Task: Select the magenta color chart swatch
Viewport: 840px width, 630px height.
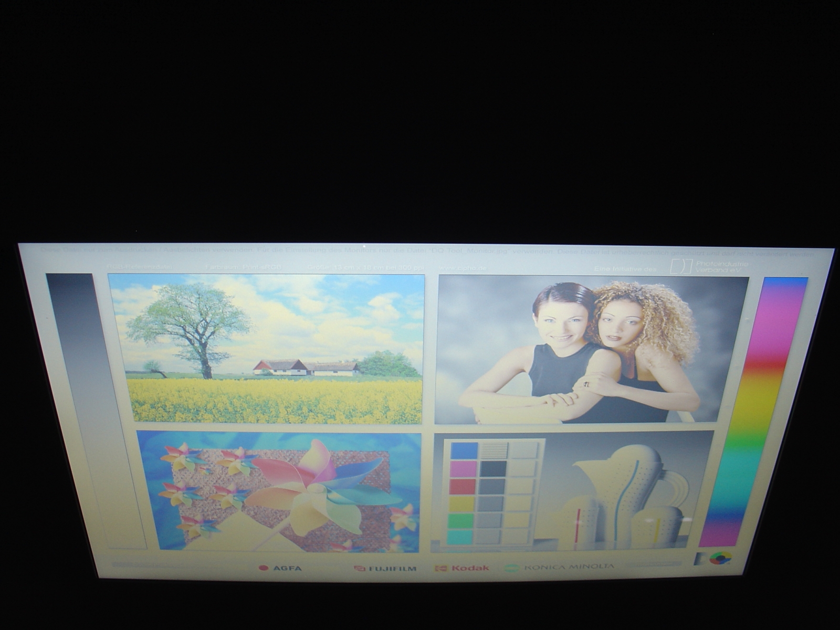Action: pyautogui.click(x=463, y=468)
